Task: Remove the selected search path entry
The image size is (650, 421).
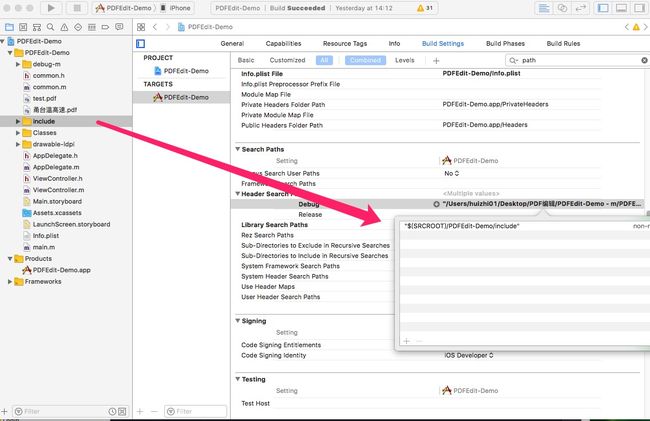Action: (419, 341)
